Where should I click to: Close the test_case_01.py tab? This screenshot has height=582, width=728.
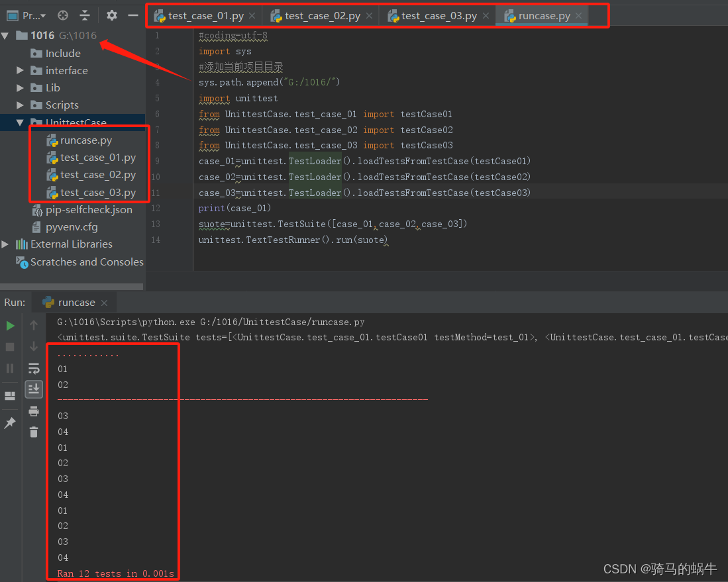click(252, 16)
